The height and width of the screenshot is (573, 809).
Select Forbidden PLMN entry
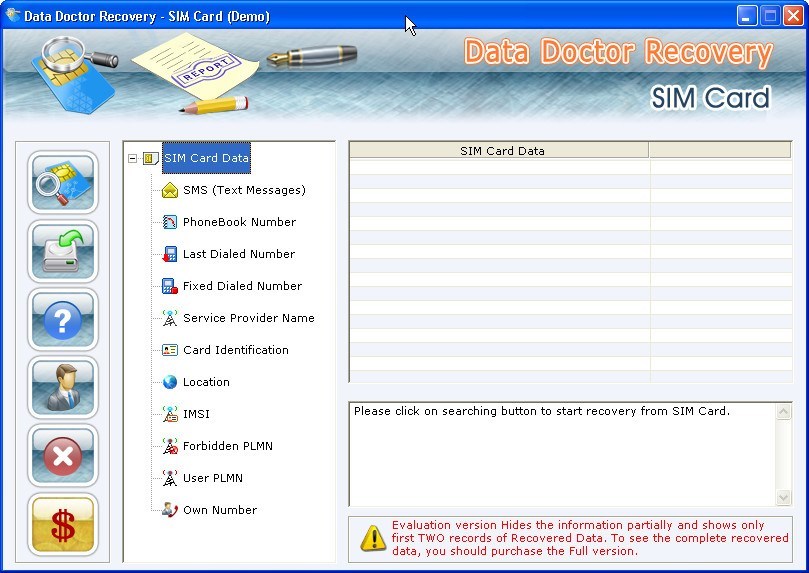tap(228, 446)
